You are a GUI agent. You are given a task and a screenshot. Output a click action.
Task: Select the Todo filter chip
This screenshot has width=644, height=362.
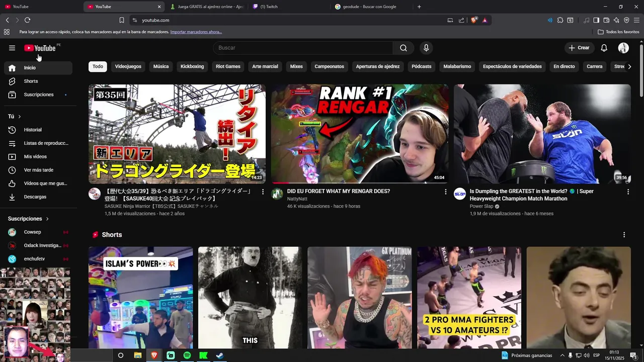pyautogui.click(x=98, y=66)
